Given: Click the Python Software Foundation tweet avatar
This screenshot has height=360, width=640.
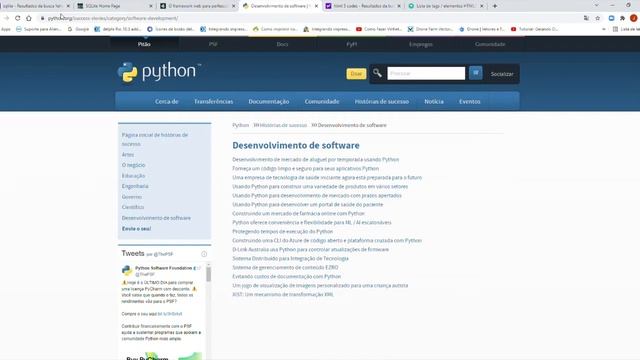Looking at the screenshot, I should point(127,270).
